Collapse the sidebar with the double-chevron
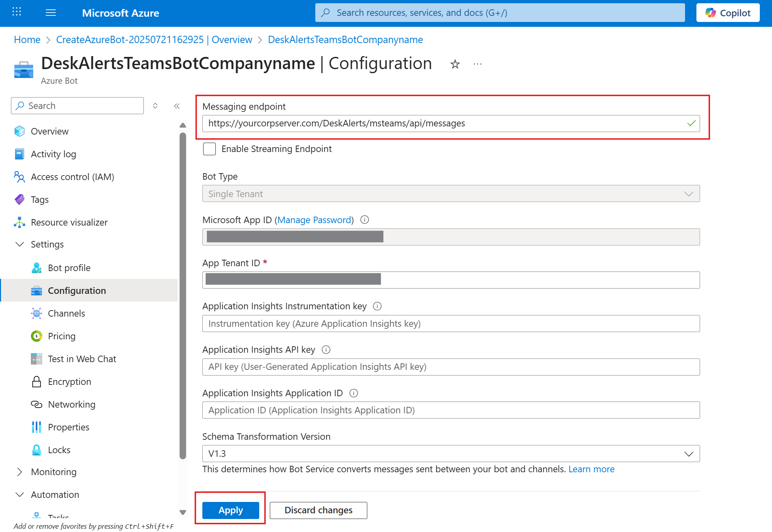The image size is (772, 532). [x=177, y=106]
